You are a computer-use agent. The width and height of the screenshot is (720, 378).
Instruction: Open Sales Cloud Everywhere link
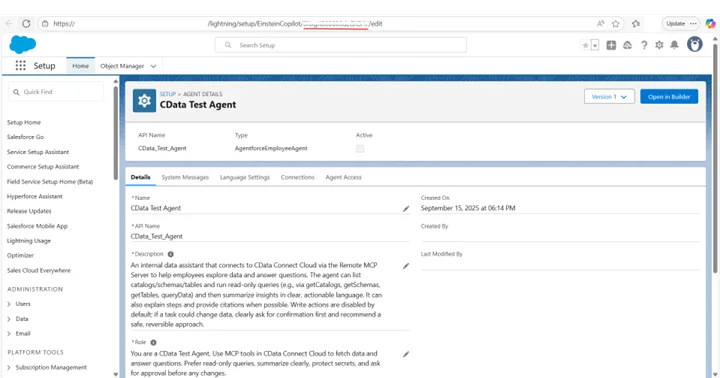tap(39, 270)
